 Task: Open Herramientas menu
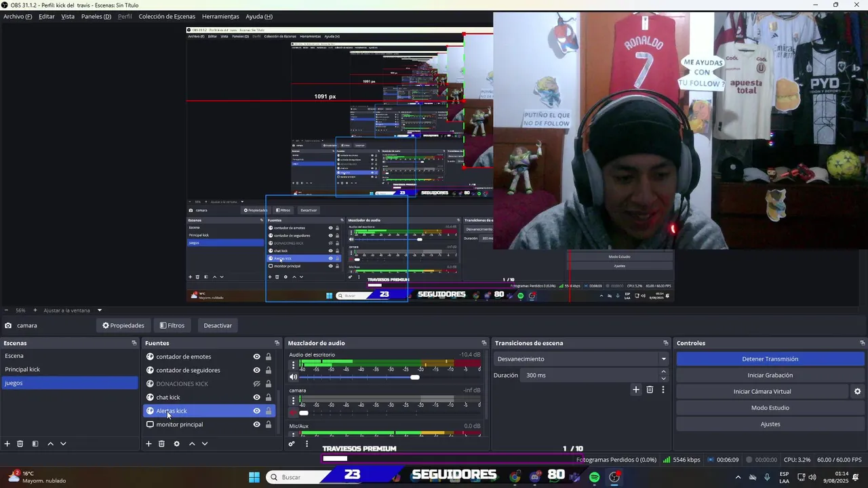tap(220, 16)
